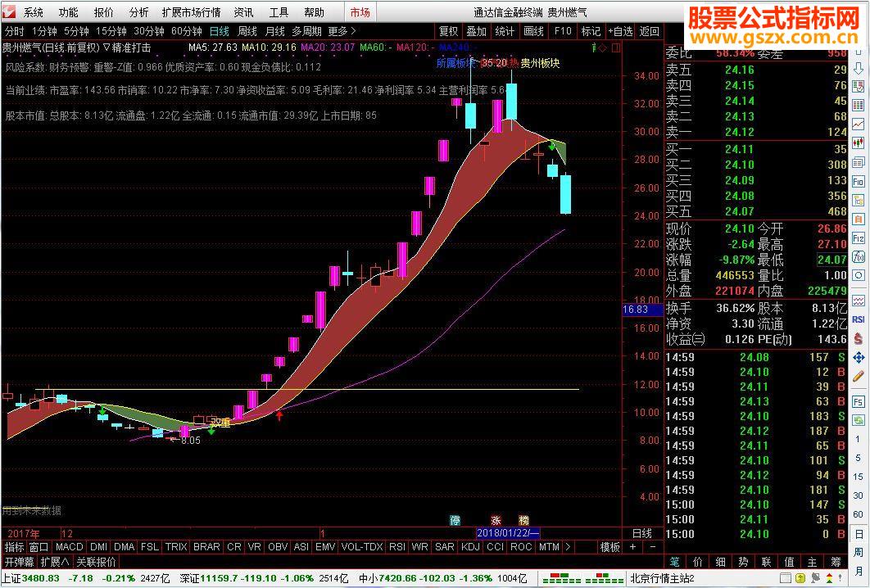
Task: Click the diamond marker icon at the chart's top right
Action: [x=603, y=47]
